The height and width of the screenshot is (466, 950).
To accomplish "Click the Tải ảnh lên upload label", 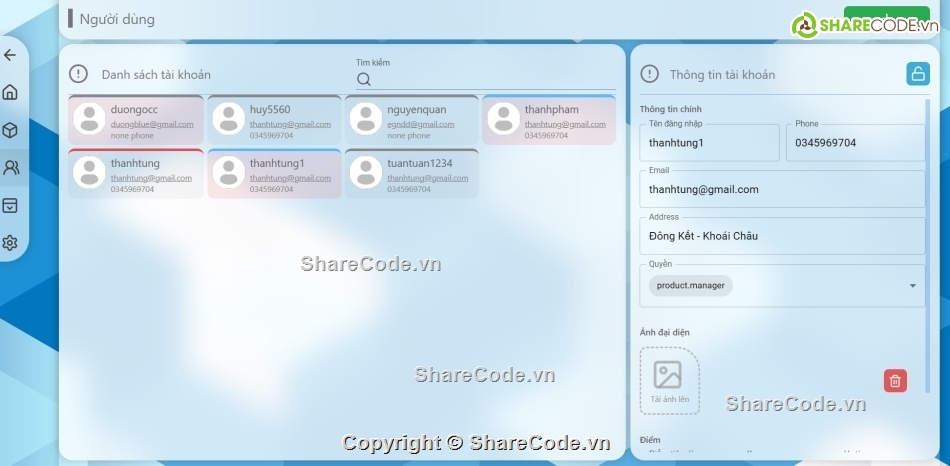I will (x=669, y=399).
